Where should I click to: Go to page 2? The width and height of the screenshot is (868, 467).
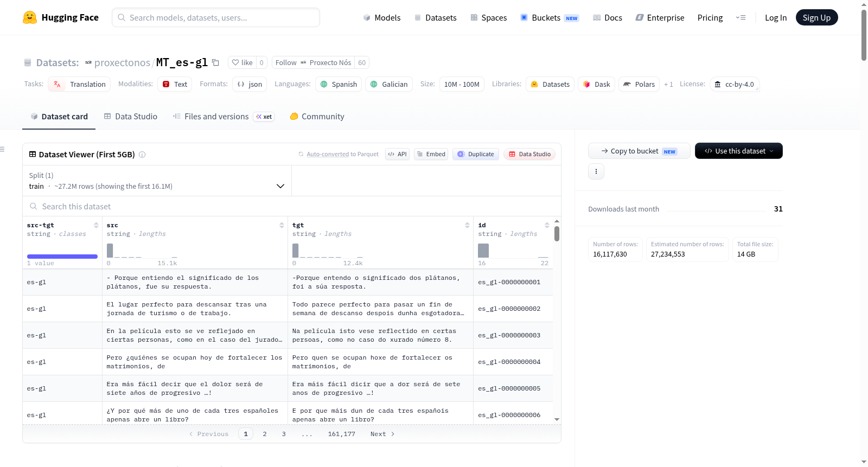click(x=265, y=434)
